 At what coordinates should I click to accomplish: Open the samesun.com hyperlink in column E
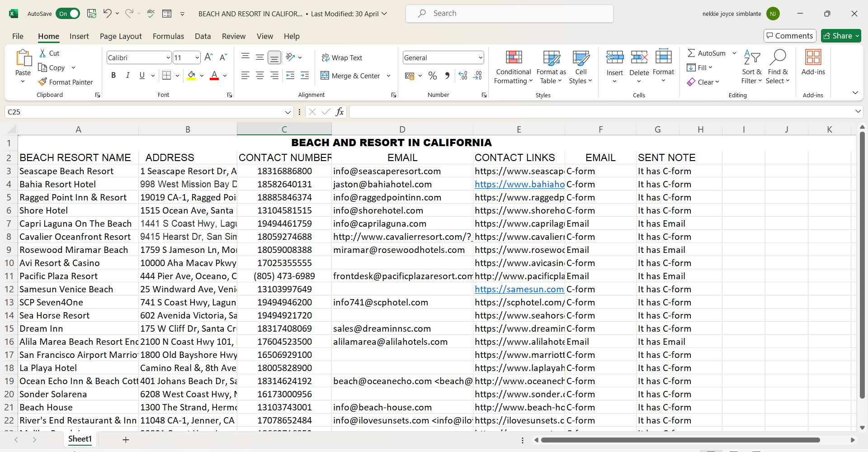click(x=519, y=289)
